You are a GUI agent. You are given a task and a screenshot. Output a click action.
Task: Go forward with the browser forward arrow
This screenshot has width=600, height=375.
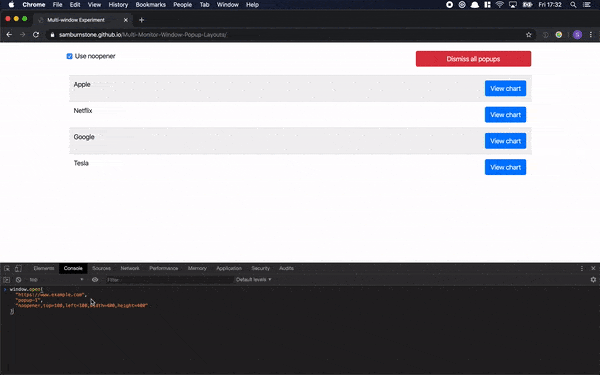pyautogui.click(x=23, y=34)
